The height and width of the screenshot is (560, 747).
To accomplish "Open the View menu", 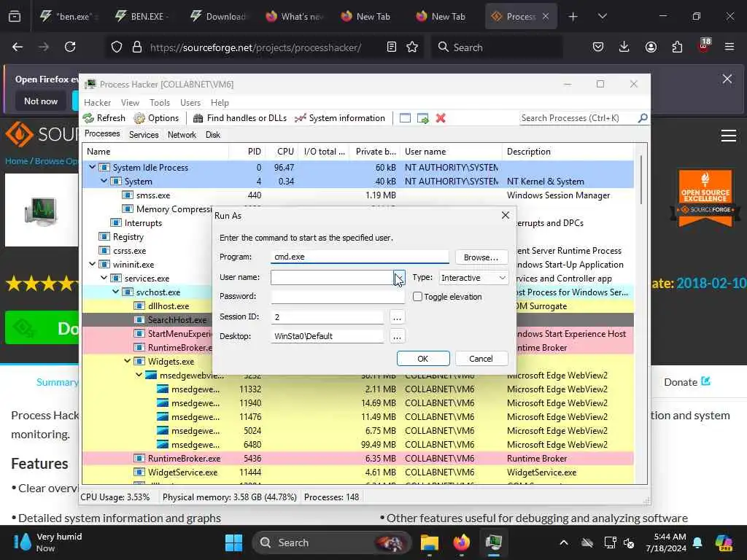I will tap(130, 103).
